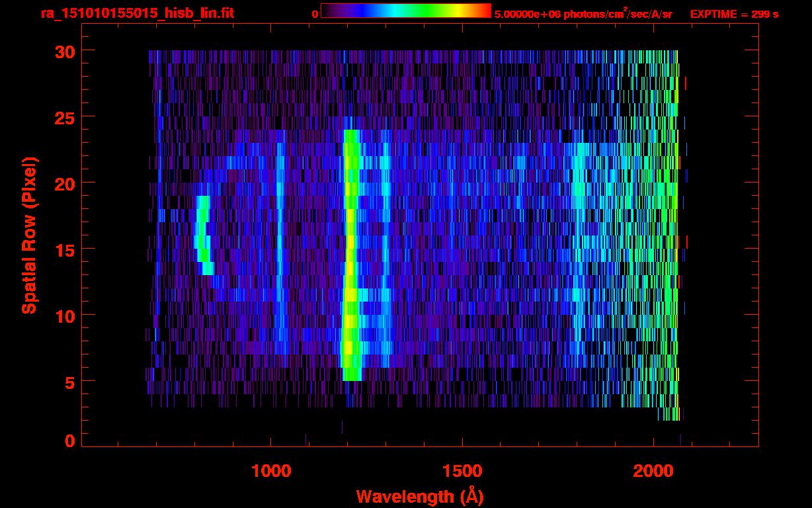Click the 0 spatial row tick label
The image size is (812, 508).
[x=69, y=441]
